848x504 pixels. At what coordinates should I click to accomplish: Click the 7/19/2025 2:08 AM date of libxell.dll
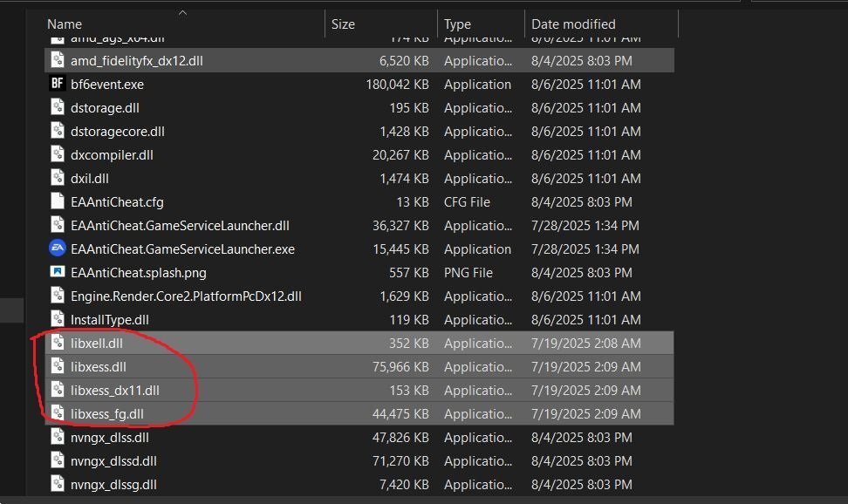[585, 343]
